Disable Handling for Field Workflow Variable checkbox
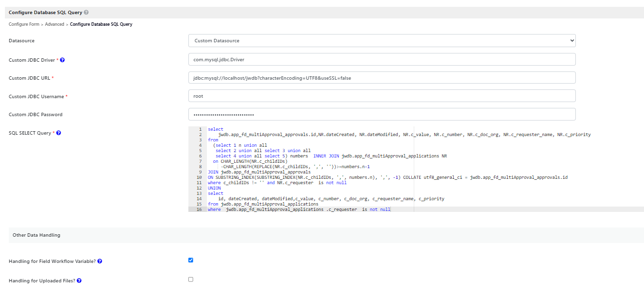 (191, 260)
